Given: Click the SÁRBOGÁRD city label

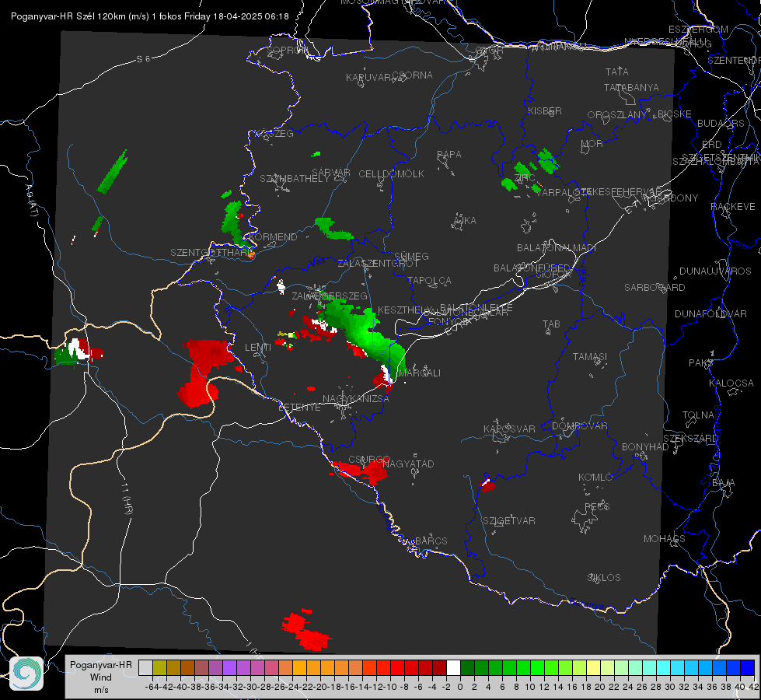Looking at the screenshot, I should tap(655, 288).
